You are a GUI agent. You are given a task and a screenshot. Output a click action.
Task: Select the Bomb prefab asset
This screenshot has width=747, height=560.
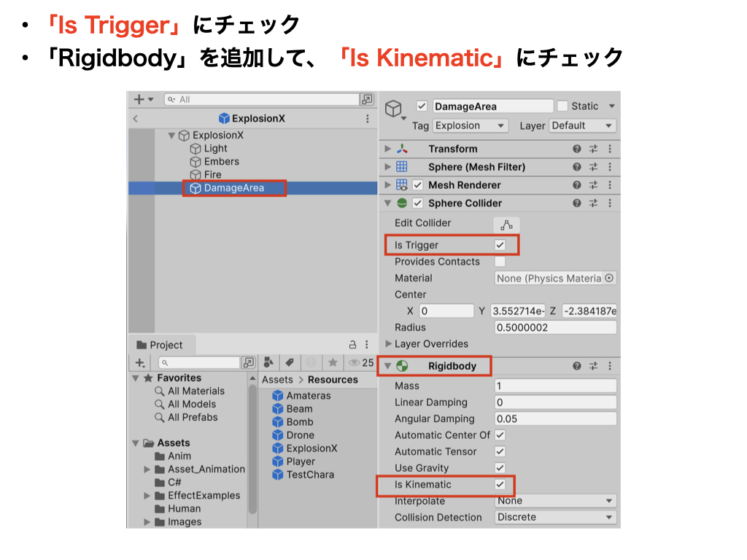(300, 422)
